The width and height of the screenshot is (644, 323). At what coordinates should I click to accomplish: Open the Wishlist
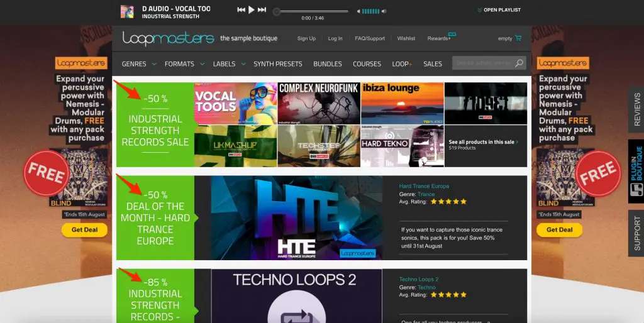(406, 38)
